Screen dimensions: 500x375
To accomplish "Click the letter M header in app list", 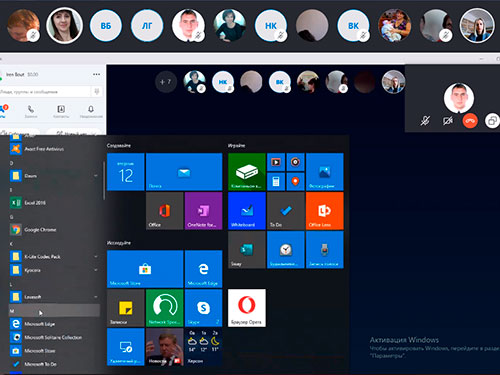I will pos(54,310).
